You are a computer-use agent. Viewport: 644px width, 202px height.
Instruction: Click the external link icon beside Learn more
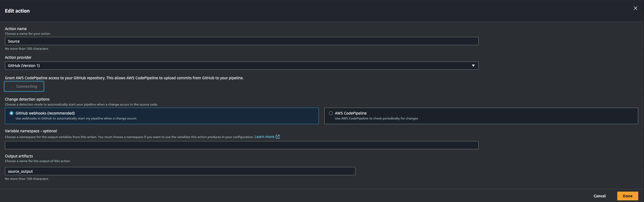[278, 137]
